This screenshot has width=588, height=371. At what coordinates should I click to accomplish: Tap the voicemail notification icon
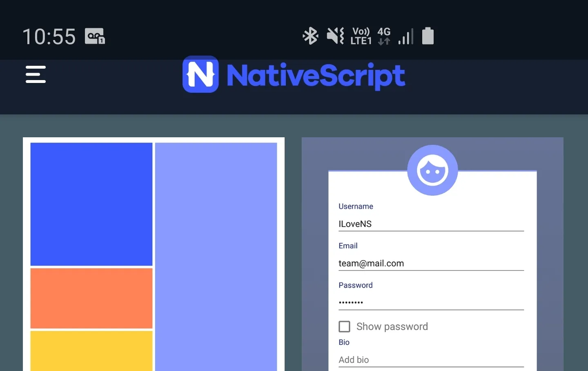pyautogui.click(x=95, y=36)
